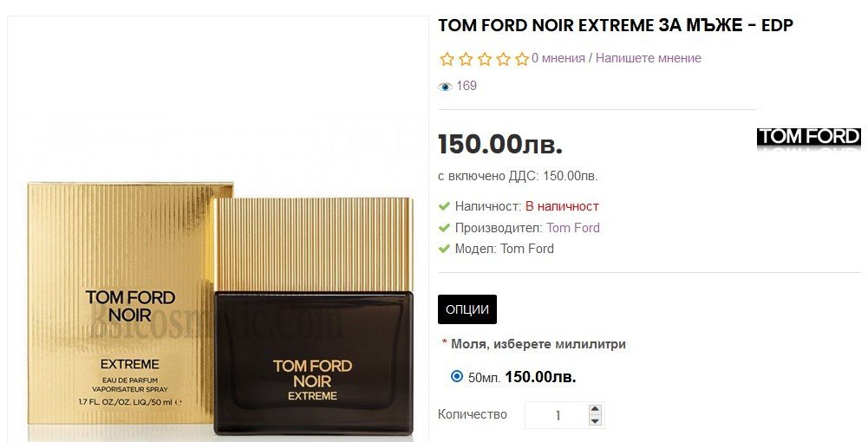Select the 50мл. radio option
This screenshot has width=868, height=442.
pyautogui.click(x=457, y=377)
